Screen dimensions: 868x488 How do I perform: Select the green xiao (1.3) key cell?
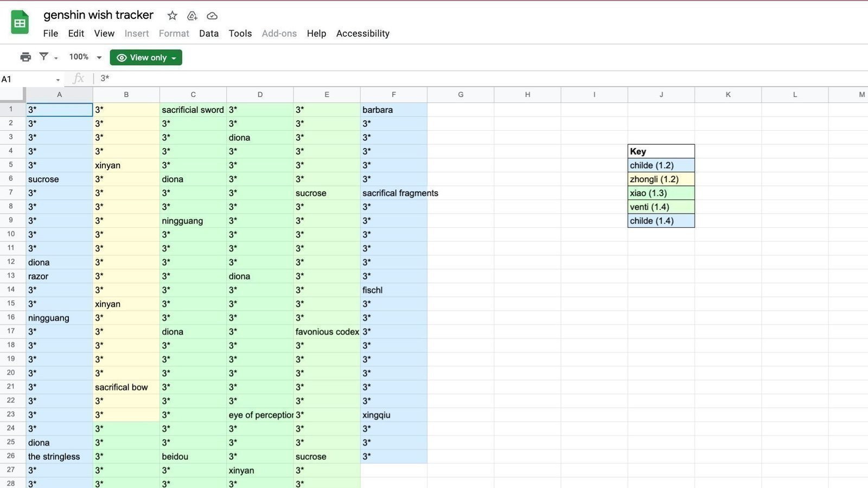[661, 193]
